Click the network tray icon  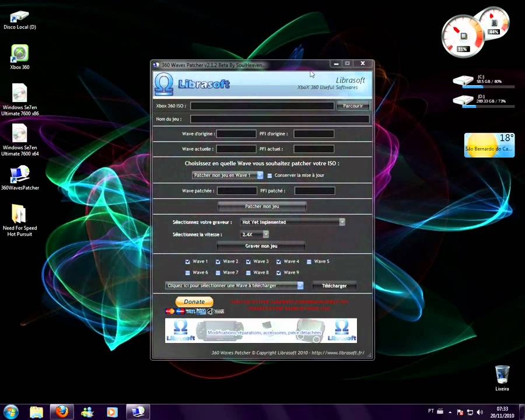pos(470,412)
